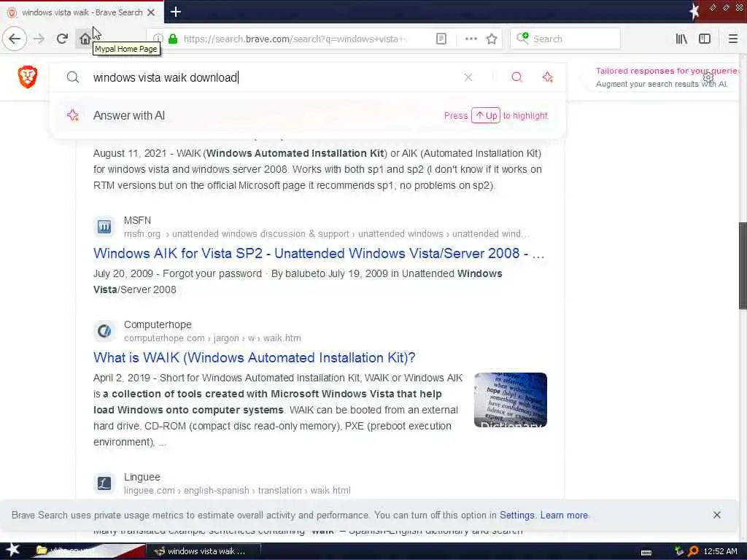Click the orange magnifier tray icon
747x560 pixels.
point(693,551)
